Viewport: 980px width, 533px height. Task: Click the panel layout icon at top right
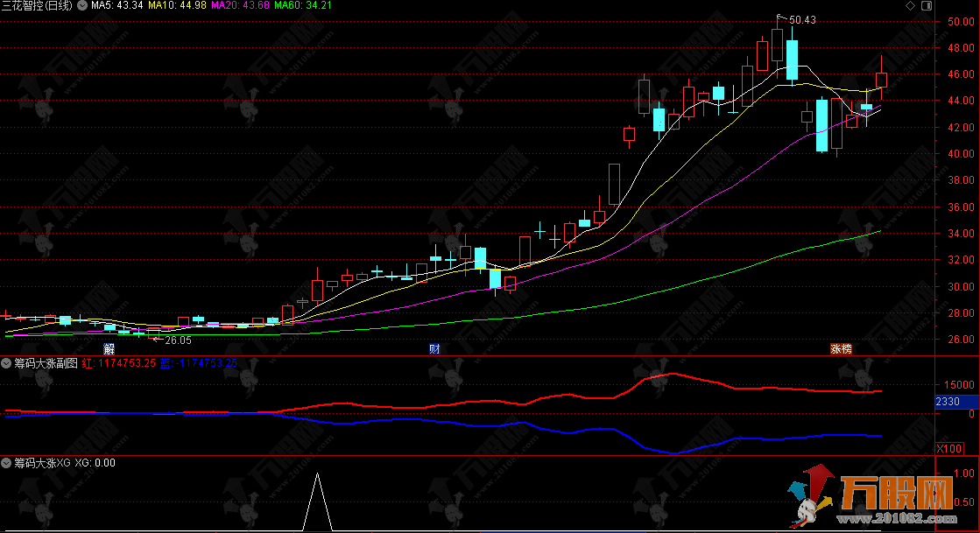927,6
